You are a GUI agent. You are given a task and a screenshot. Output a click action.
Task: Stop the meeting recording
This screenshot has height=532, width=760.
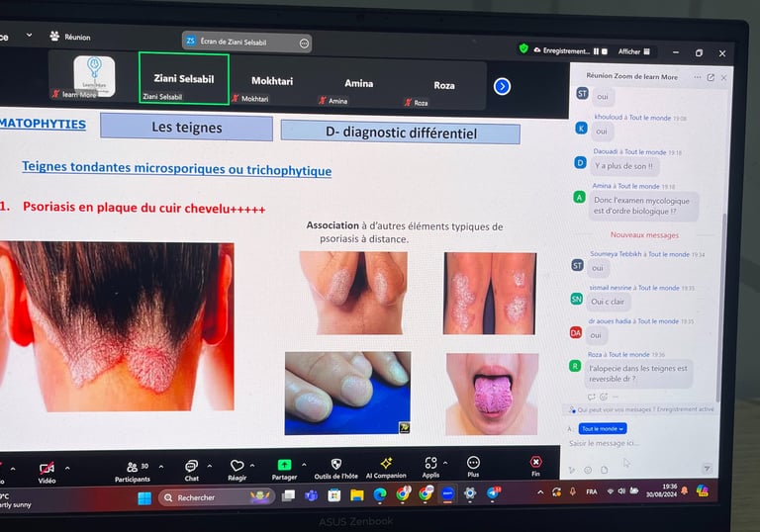[605, 51]
